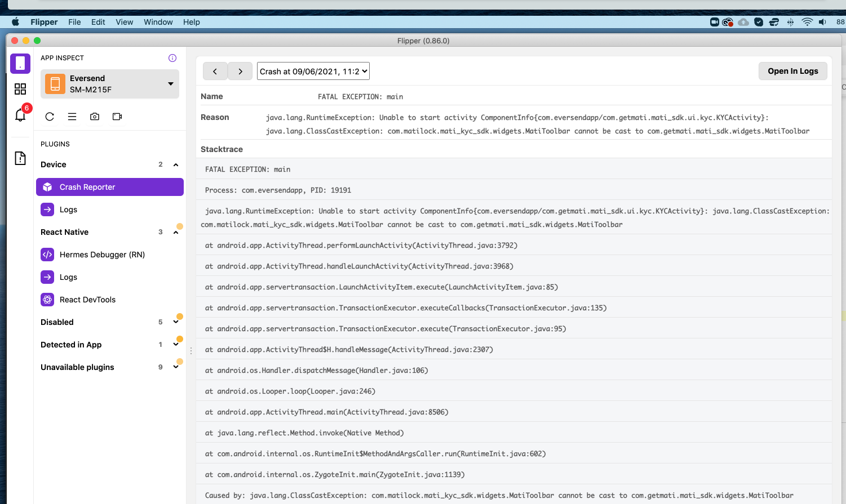This screenshot has width=846, height=504.
Task: Open the React DevTools plugin
Action: 87,299
